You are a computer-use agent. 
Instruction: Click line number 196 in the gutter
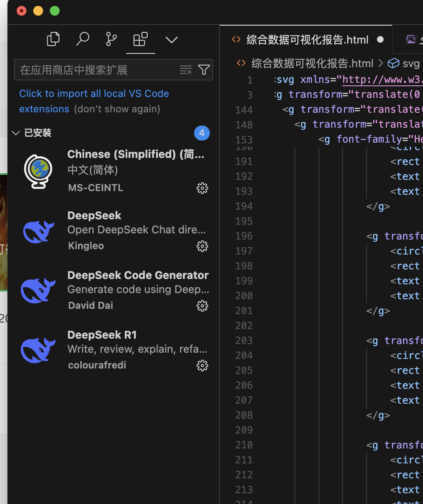[244, 236]
